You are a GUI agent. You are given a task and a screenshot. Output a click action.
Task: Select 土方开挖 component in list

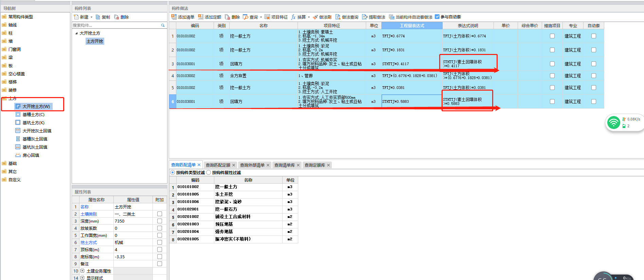tap(95, 41)
